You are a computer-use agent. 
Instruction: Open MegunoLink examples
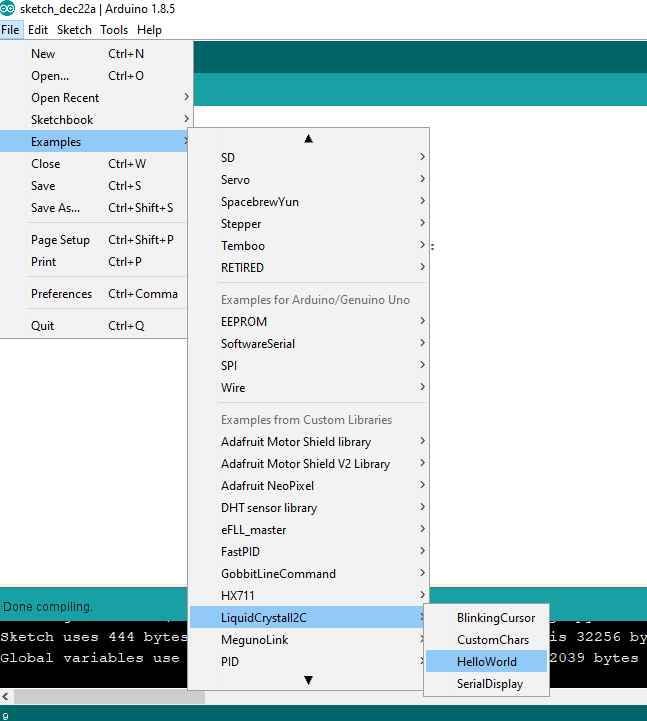[307, 640]
